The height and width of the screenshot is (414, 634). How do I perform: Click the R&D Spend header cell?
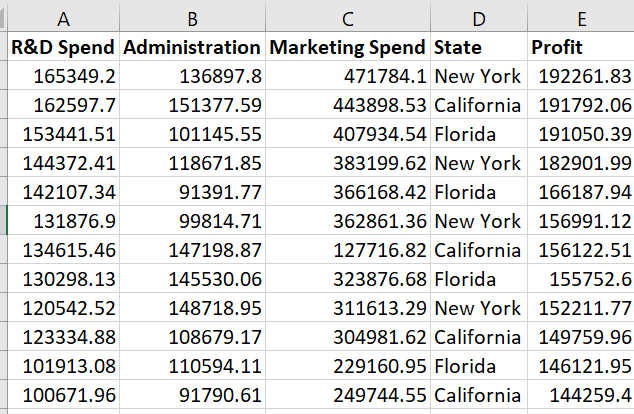pos(63,46)
